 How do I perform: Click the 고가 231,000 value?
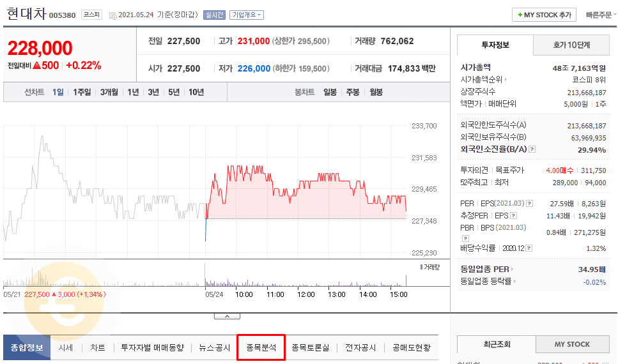pos(254,41)
